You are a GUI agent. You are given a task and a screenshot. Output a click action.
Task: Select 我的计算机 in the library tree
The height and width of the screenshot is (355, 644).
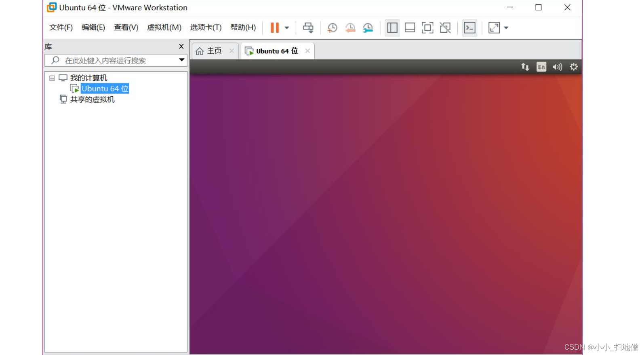coord(88,78)
